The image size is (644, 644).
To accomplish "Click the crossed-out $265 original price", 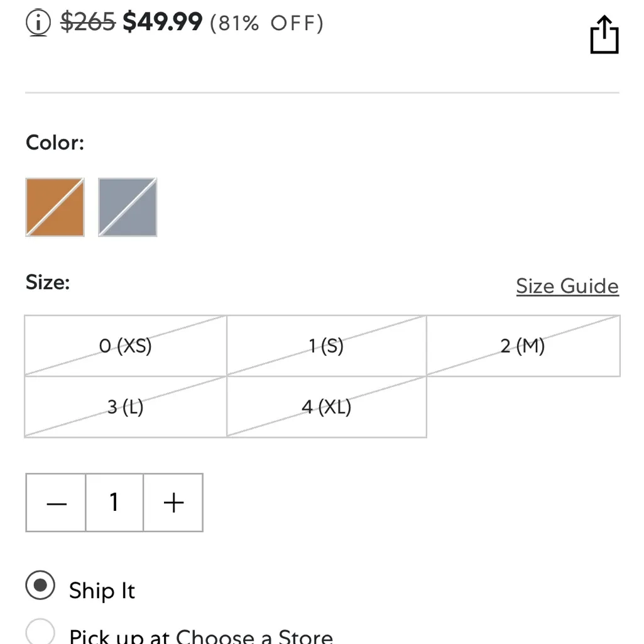I will pyautogui.click(x=88, y=23).
